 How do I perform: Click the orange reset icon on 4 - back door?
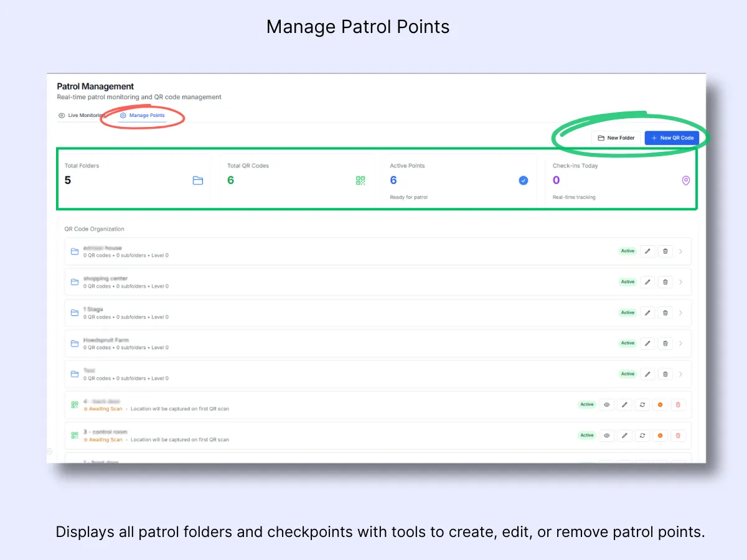point(660,404)
